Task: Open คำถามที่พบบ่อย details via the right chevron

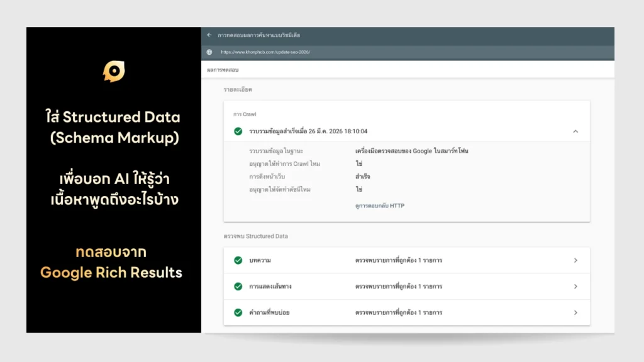Action: point(575,312)
